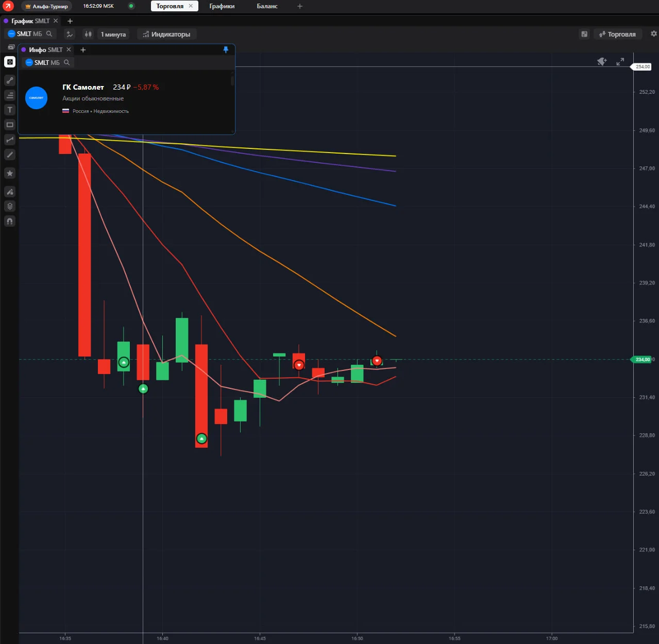This screenshot has height=644, width=659.
Task: Add a new tab next to Инфо SMLT
Action: coord(83,50)
